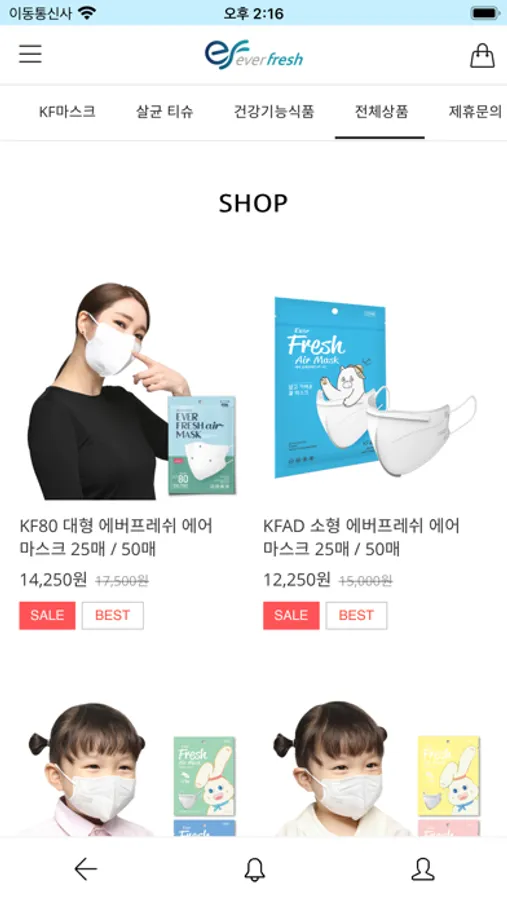
Task: Switch to the 살균 티슈 tab
Action: pos(164,111)
